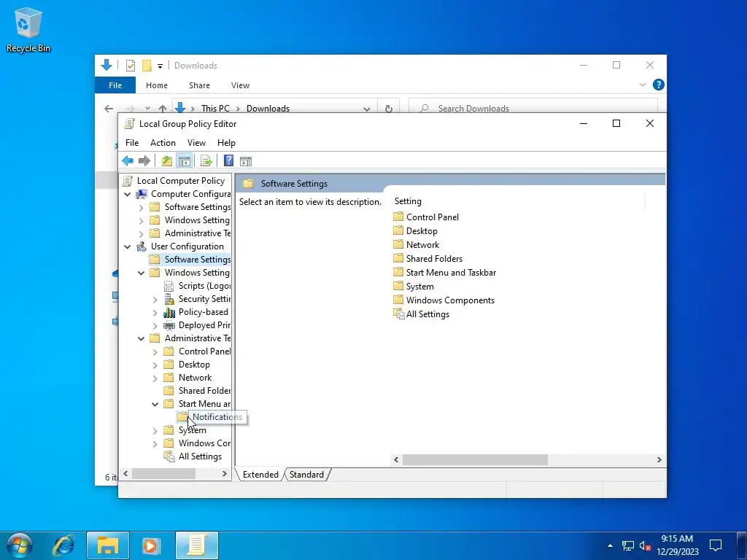Open the Action Center notification icon
Screen dimensions: 747x560
[x=716, y=545]
